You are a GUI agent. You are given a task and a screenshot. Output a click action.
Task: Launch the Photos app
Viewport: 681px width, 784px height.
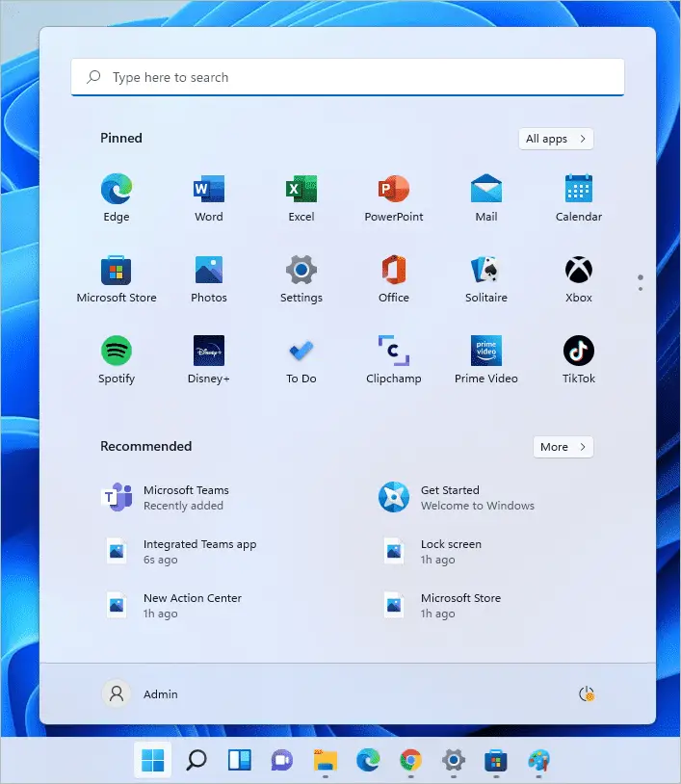tap(208, 278)
